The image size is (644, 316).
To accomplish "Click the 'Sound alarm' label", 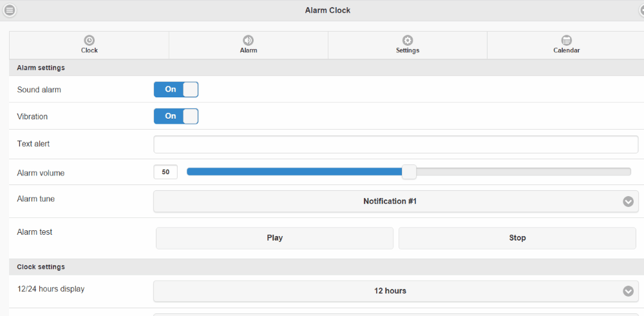I will 39,90.
